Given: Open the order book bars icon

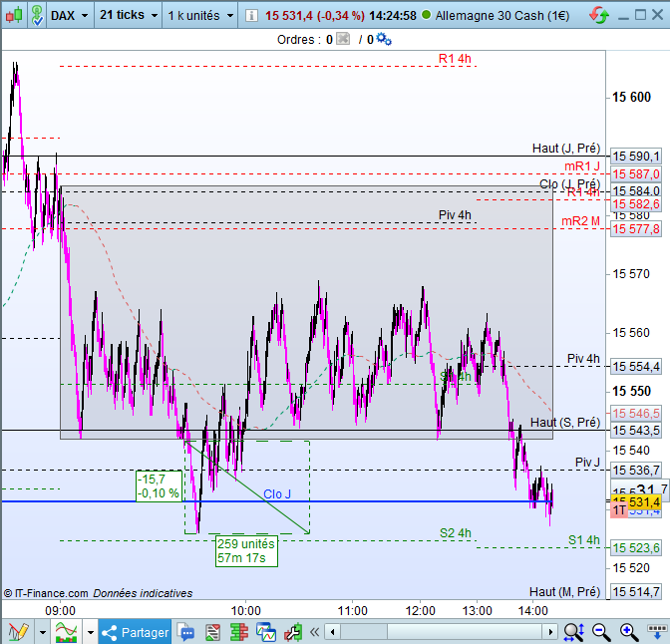Looking at the screenshot, I should pyautogui.click(x=239, y=632).
